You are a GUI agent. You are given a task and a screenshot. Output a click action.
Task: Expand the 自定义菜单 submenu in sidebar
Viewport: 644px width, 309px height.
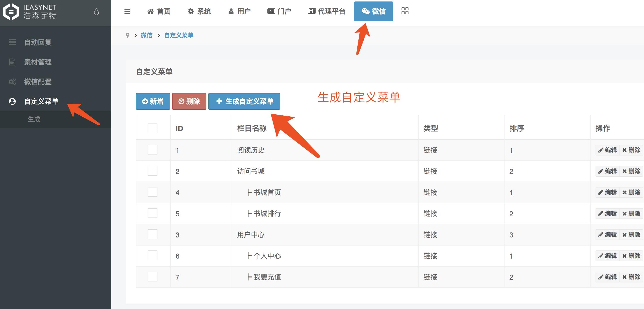(41, 102)
